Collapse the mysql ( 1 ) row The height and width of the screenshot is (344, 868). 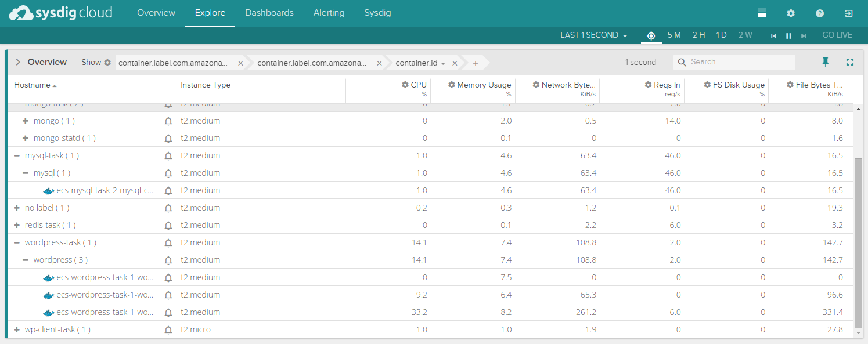(26, 173)
